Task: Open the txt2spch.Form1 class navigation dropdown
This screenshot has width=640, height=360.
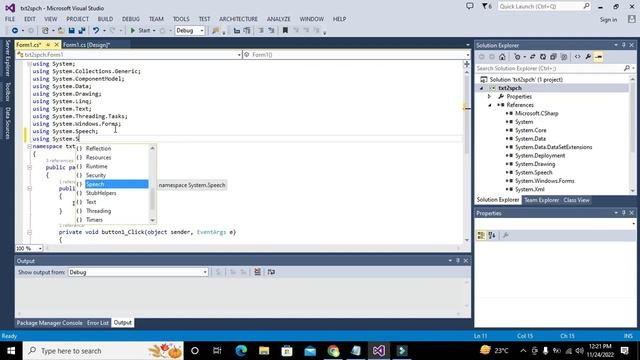Action: pyautogui.click(x=129, y=55)
